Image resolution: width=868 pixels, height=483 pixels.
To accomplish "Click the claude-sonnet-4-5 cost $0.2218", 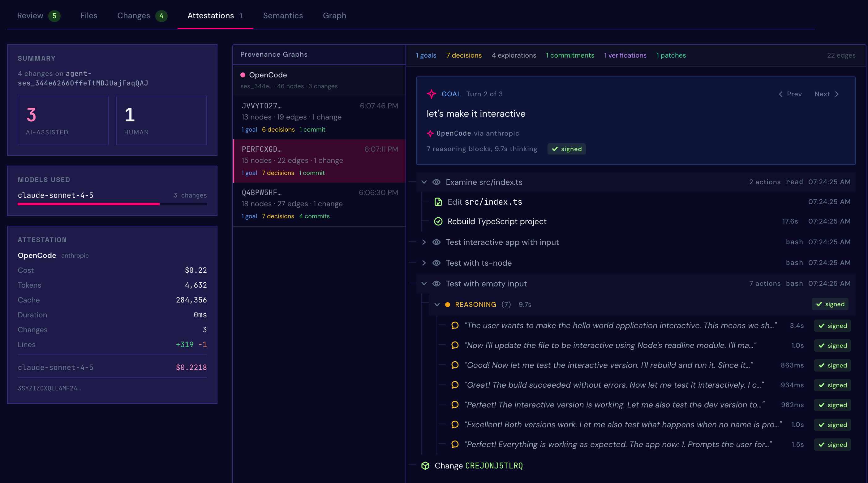I will tap(191, 367).
